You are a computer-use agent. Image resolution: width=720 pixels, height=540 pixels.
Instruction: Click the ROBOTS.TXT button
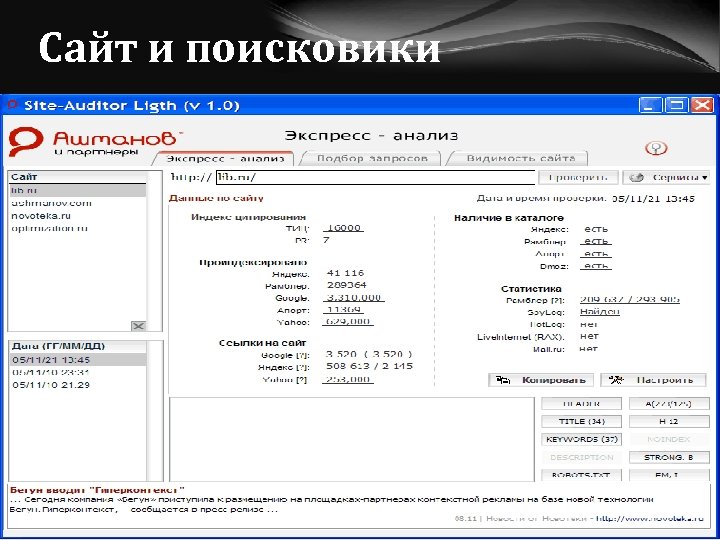coord(581,475)
